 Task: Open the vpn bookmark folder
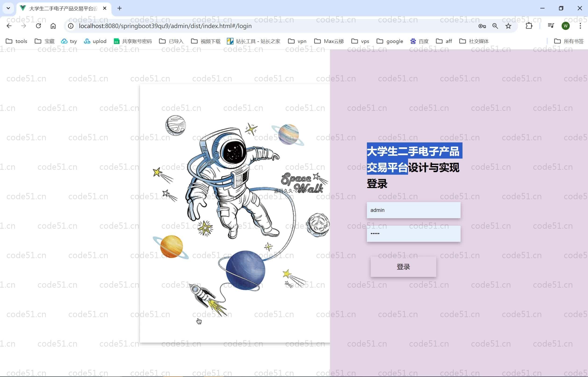pyautogui.click(x=297, y=41)
